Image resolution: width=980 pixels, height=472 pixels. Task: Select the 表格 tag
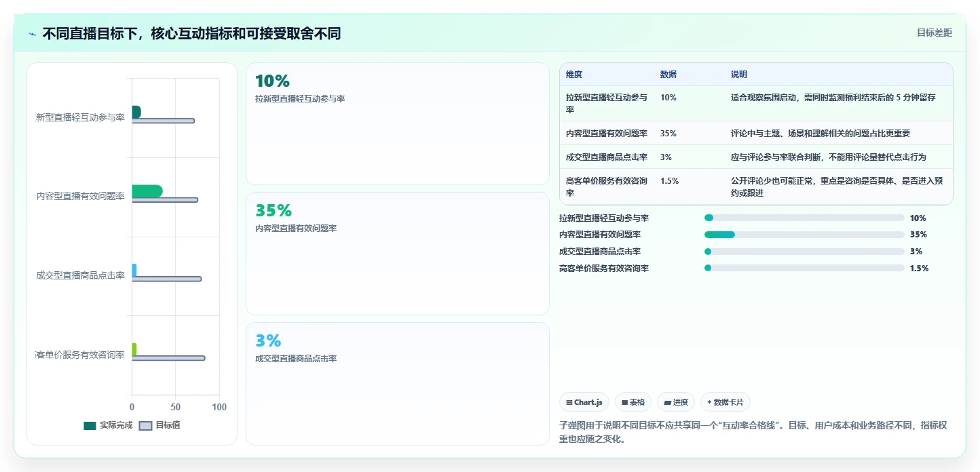click(633, 402)
